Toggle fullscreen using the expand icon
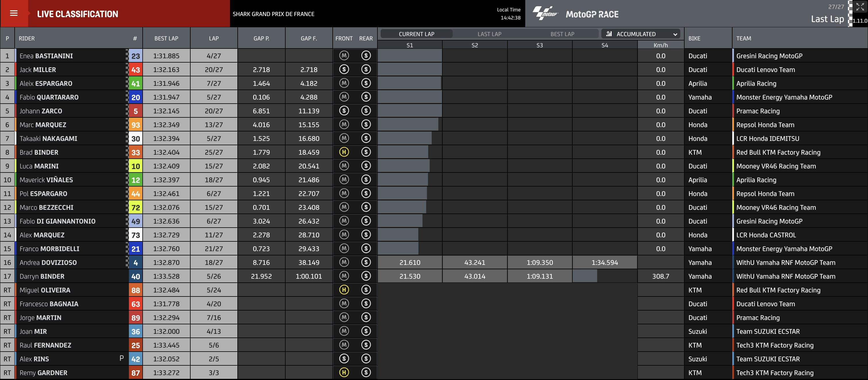868x380 pixels. (x=860, y=7)
